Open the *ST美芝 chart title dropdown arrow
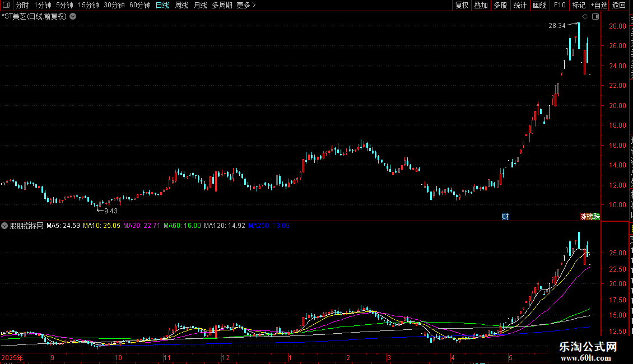This screenshot has width=633, height=364. click(73, 17)
